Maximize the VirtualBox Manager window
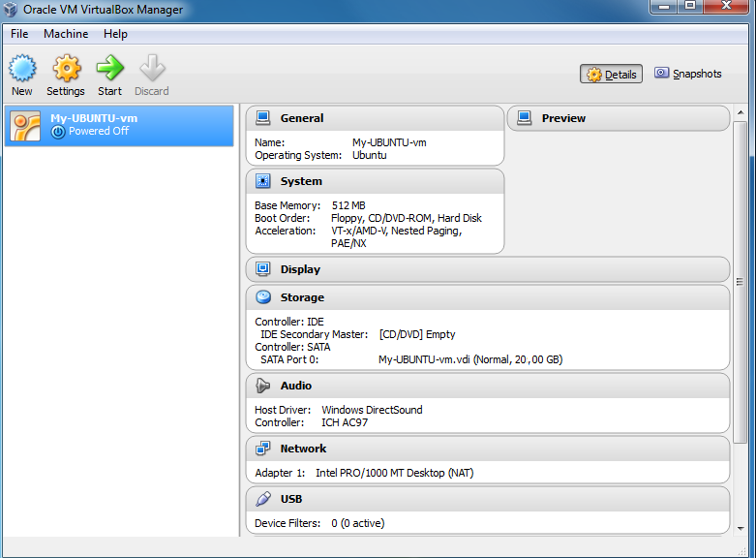This screenshot has height=558, width=756. 690,6
